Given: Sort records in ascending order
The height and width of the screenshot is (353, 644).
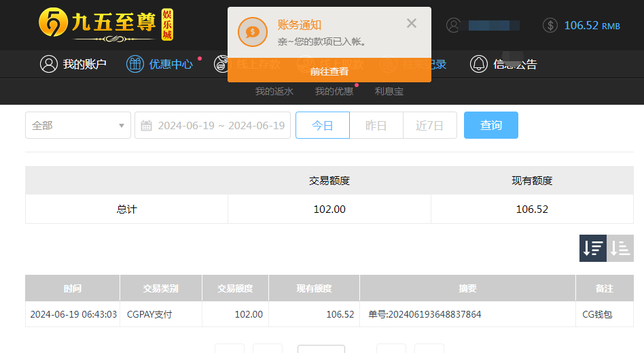Looking at the screenshot, I should click(x=620, y=248).
